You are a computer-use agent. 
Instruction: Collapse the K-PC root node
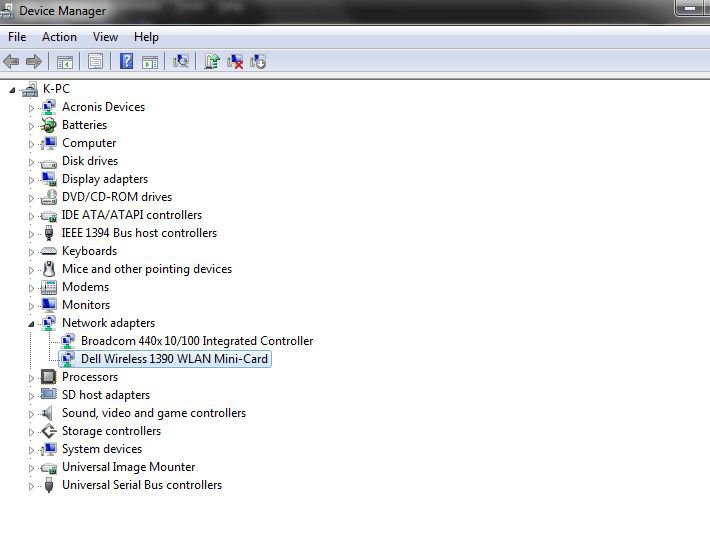12,90
